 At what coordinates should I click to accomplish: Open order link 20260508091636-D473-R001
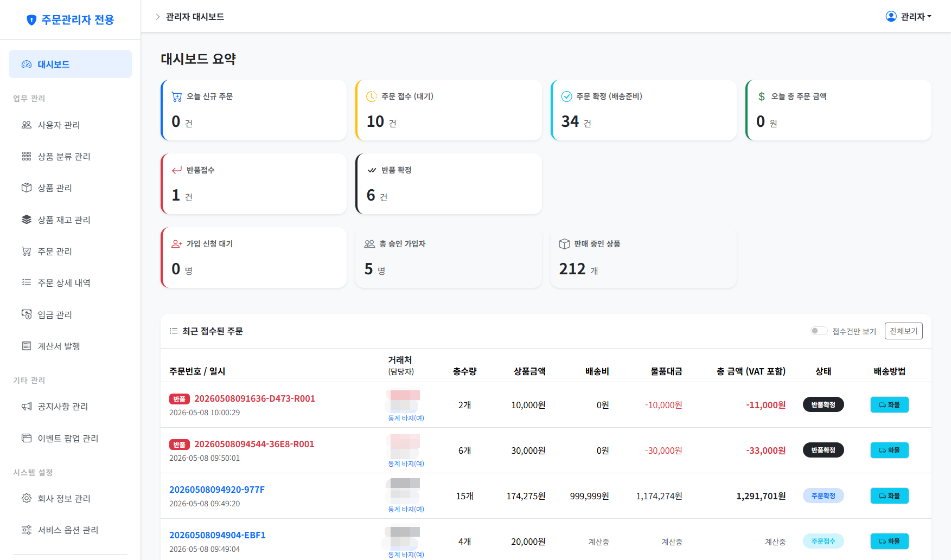click(x=254, y=398)
